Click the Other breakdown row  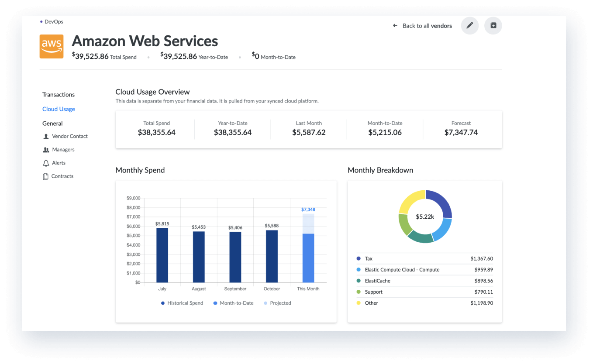[x=424, y=303]
